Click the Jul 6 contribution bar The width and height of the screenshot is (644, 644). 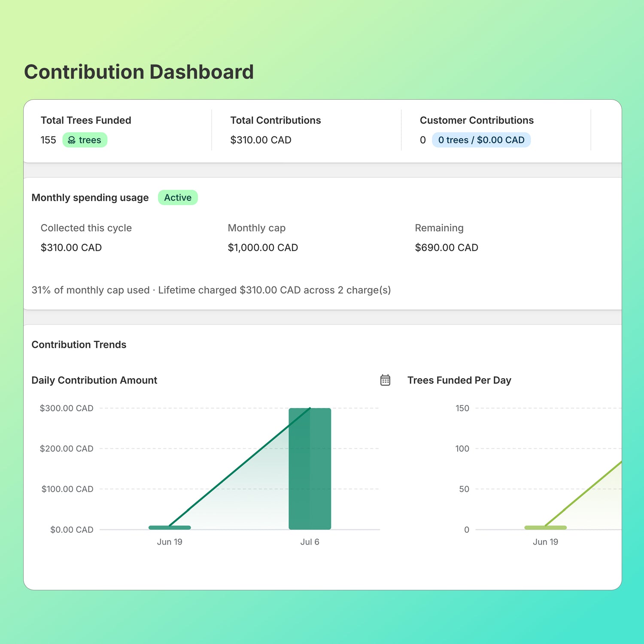click(310, 469)
